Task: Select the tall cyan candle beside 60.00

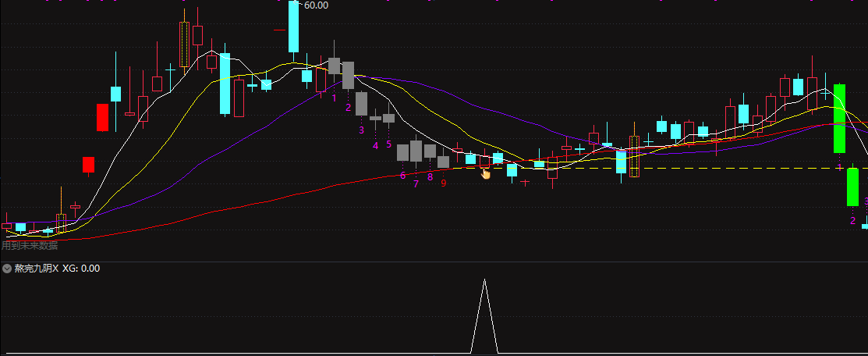Action: point(293,27)
